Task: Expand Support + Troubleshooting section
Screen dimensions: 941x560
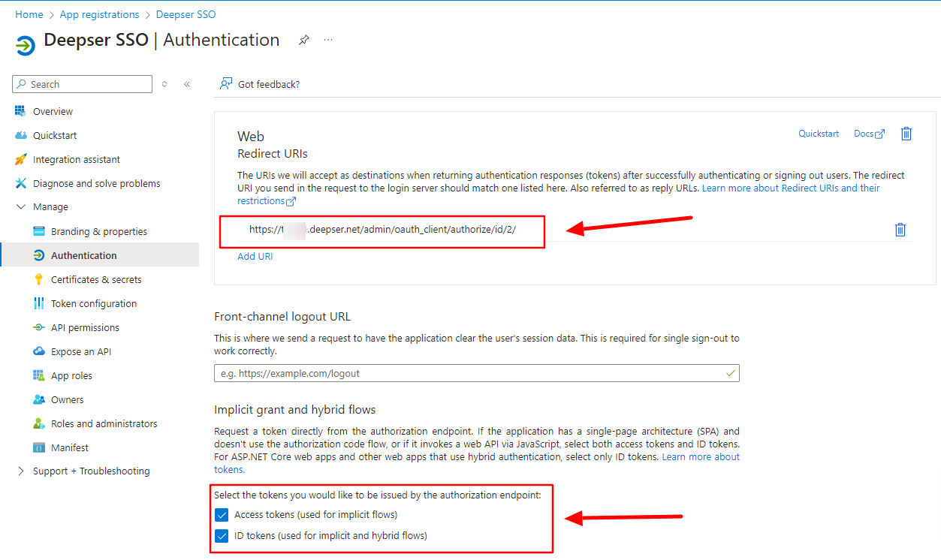Action: tap(20, 471)
